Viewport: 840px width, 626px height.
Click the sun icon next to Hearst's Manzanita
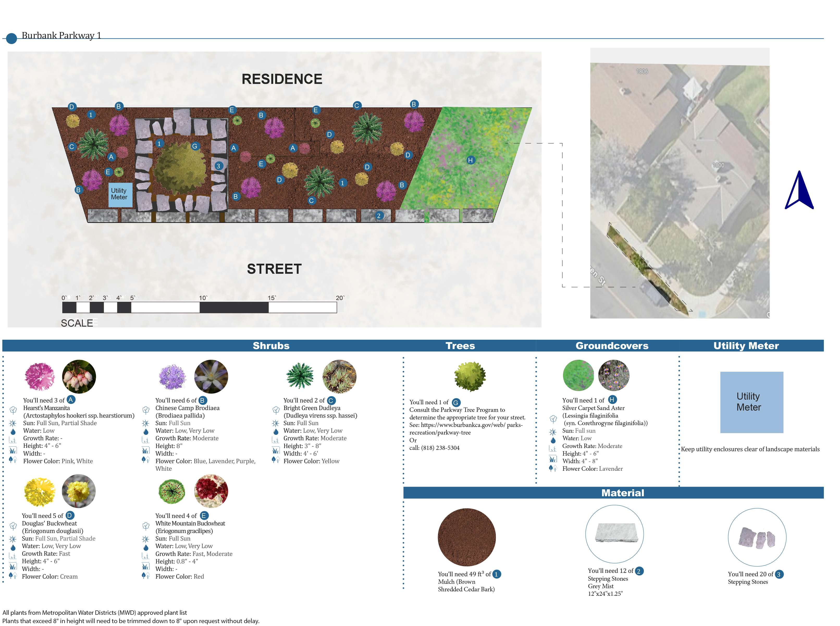13,423
